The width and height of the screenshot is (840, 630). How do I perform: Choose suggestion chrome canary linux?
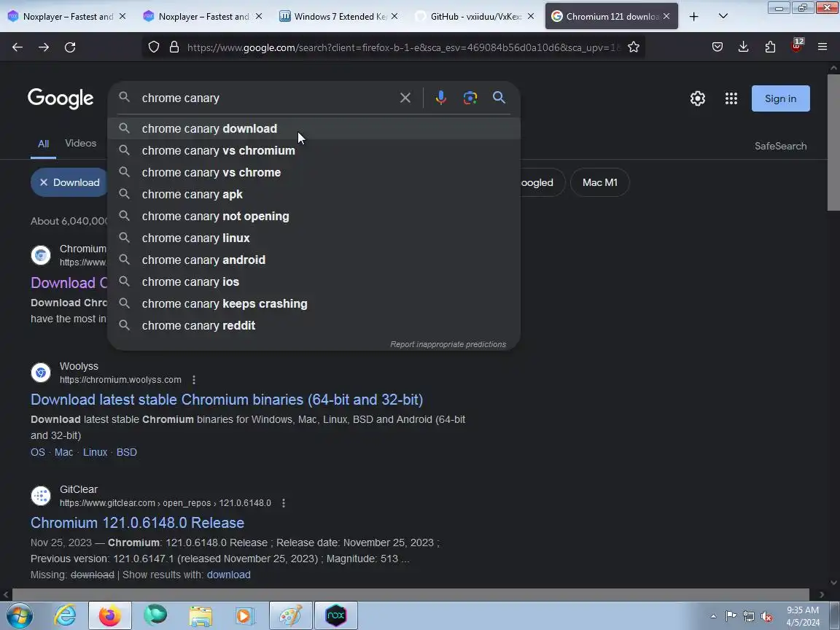click(x=314, y=238)
